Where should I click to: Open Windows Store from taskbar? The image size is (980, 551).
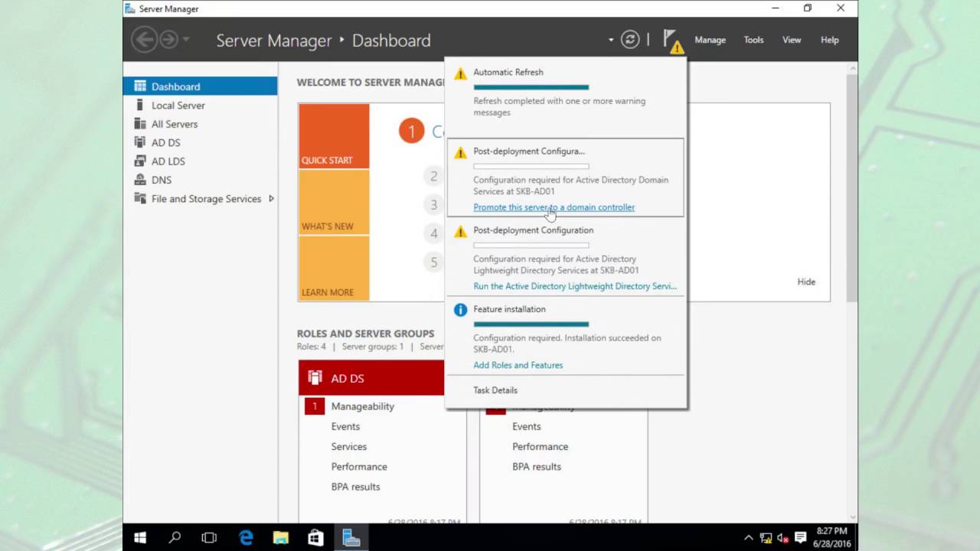[x=315, y=538]
